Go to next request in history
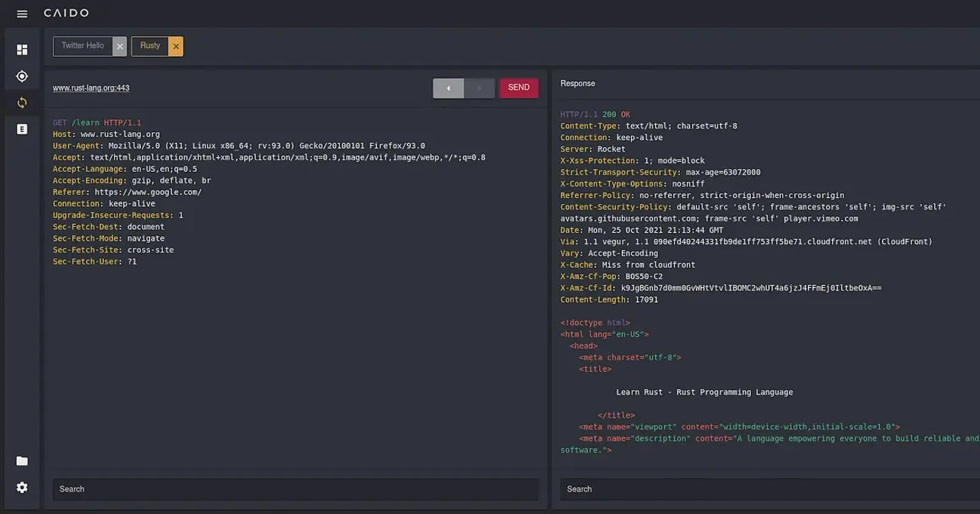 tap(479, 88)
